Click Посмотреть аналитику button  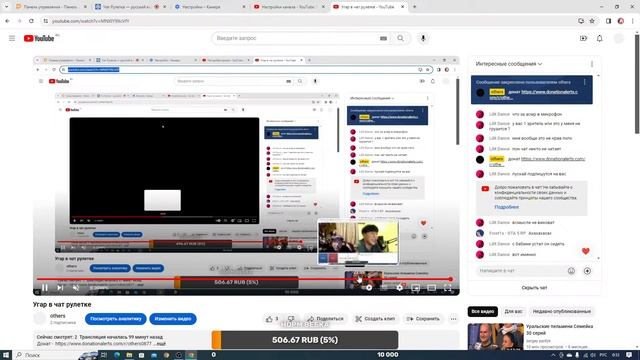click(x=116, y=319)
